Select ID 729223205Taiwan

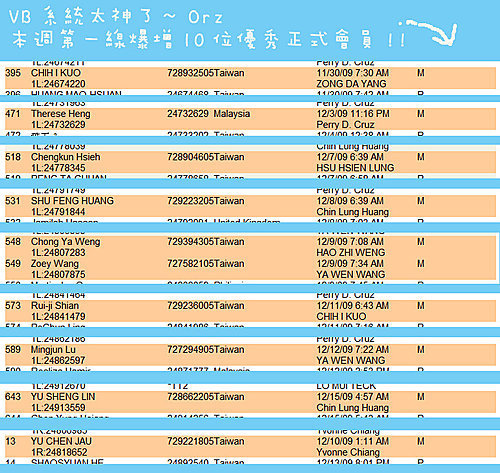click(x=206, y=201)
